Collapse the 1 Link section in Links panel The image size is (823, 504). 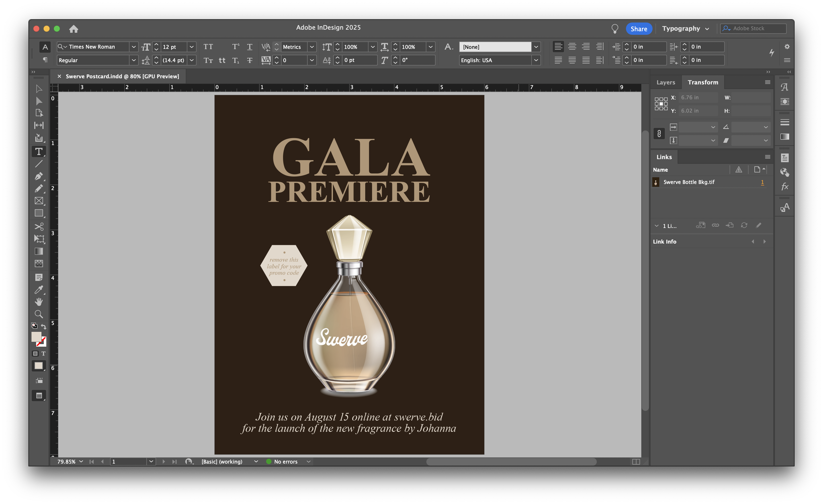coord(656,226)
